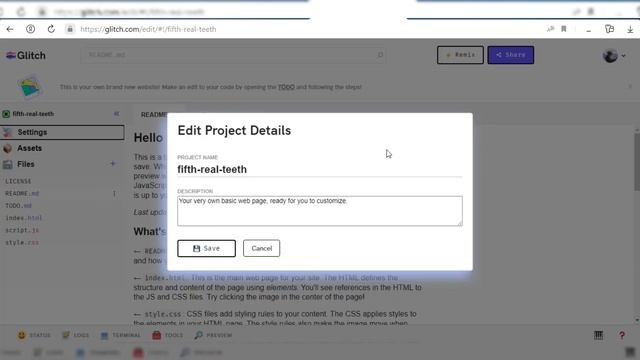Viewport: 640px width, 360px height.
Task: Click the fifth-real-teeth project name in sidebar
Action: coord(33,114)
